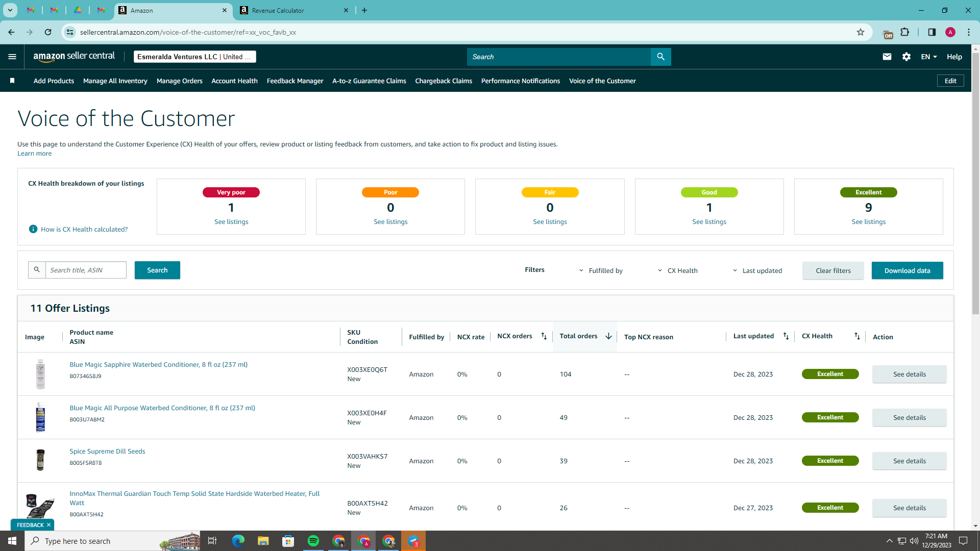980x551 pixels.
Task: Expand the Last updated filter dropdown
Action: [x=757, y=270]
